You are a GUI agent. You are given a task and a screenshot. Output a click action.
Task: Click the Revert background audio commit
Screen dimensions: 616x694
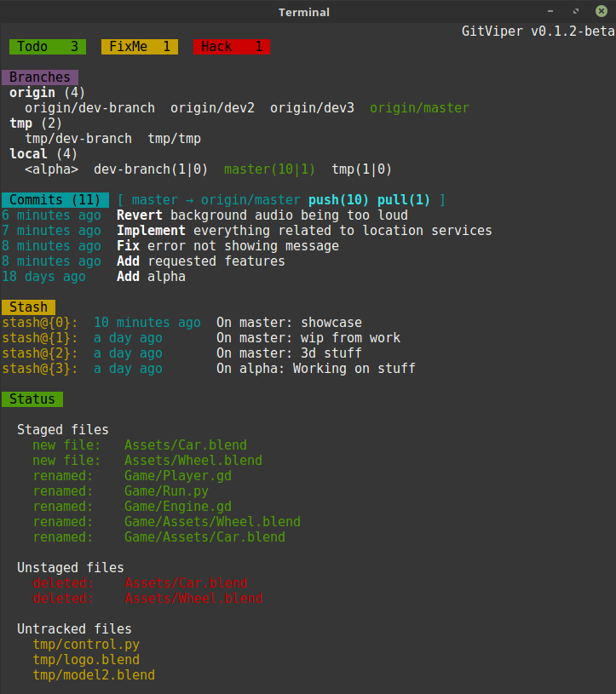point(262,215)
